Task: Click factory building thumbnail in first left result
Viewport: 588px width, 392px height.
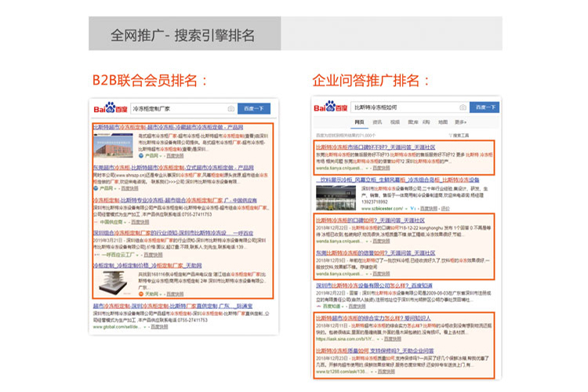Action: click(114, 145)
